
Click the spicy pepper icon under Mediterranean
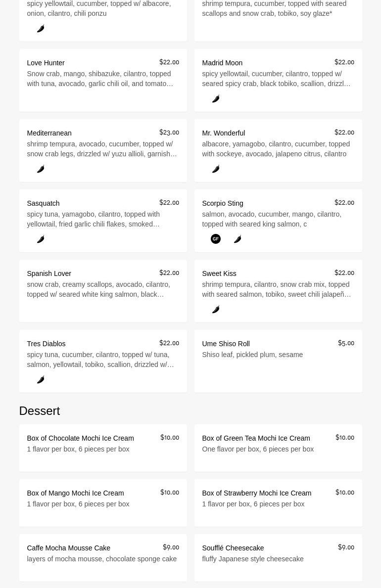(41, 169)
